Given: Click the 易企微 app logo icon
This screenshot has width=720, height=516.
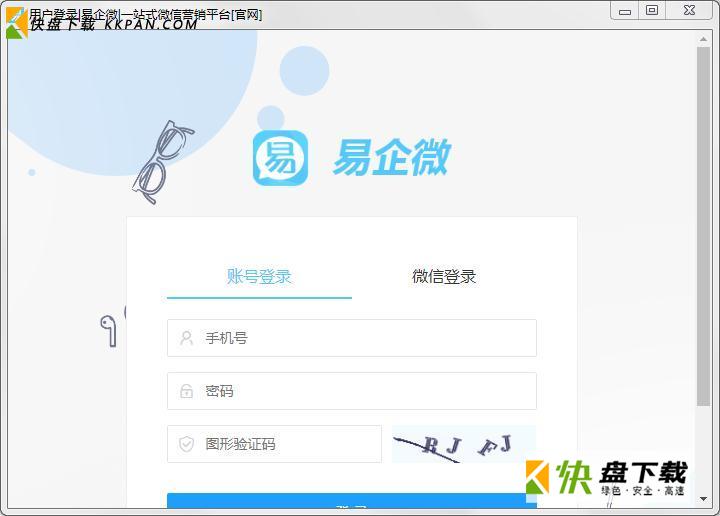Looking at the screenshot, I should click(x=281, y=158).
